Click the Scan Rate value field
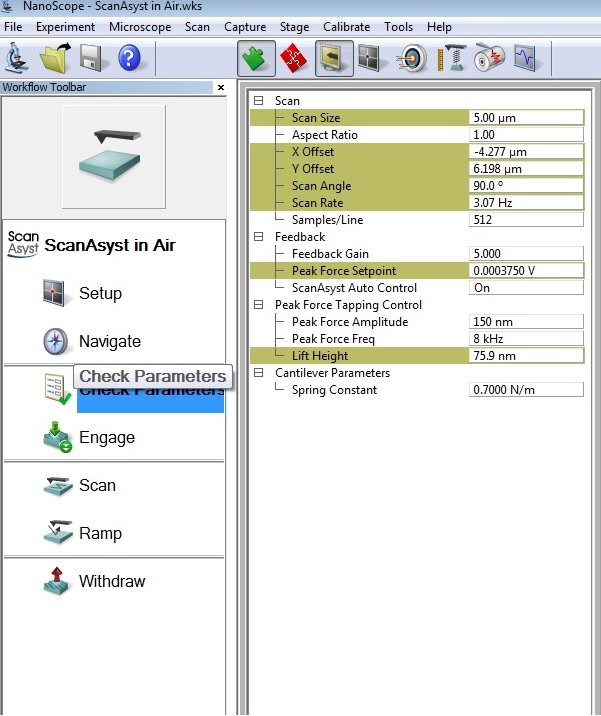The width and height of the screenshot is (601, 716). [526, 203]
